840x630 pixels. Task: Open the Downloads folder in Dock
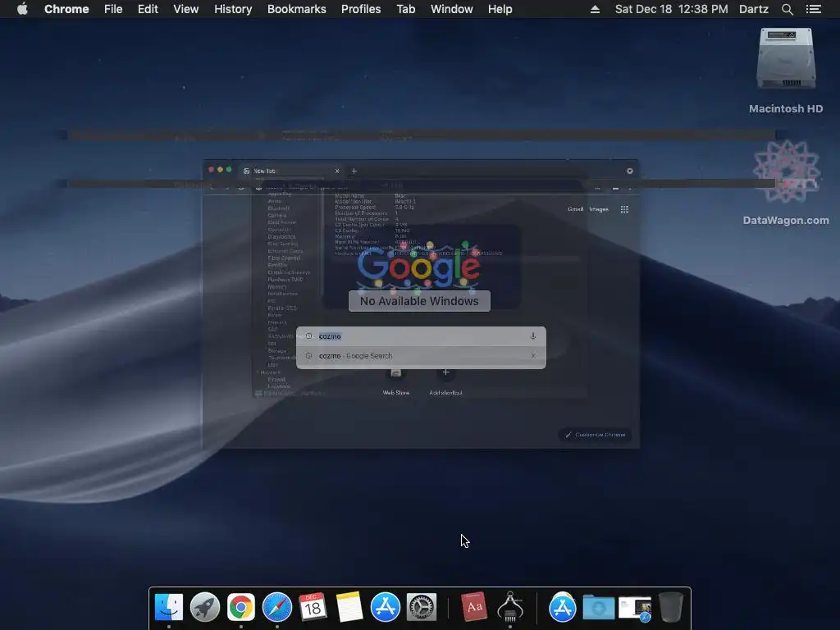tap(598, 608)
